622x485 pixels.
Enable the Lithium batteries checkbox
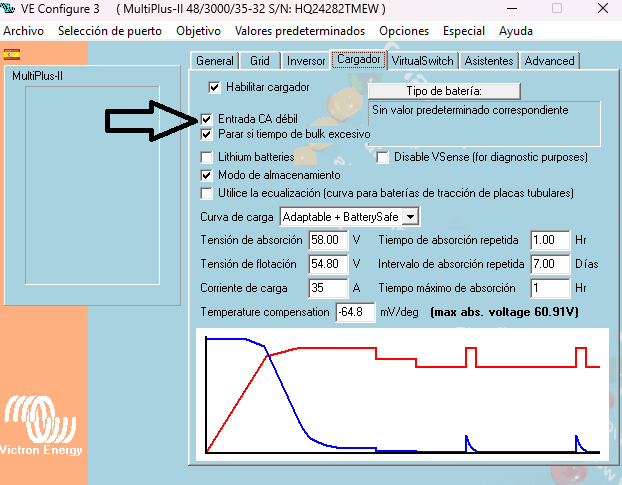pyautogui.click(x=206, y=157)
